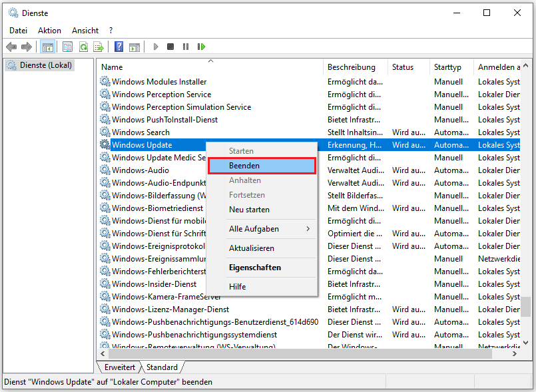Open the ? help menu in the menu bar
This screenshot has width=536, height=392.
[x=111, y=31]
